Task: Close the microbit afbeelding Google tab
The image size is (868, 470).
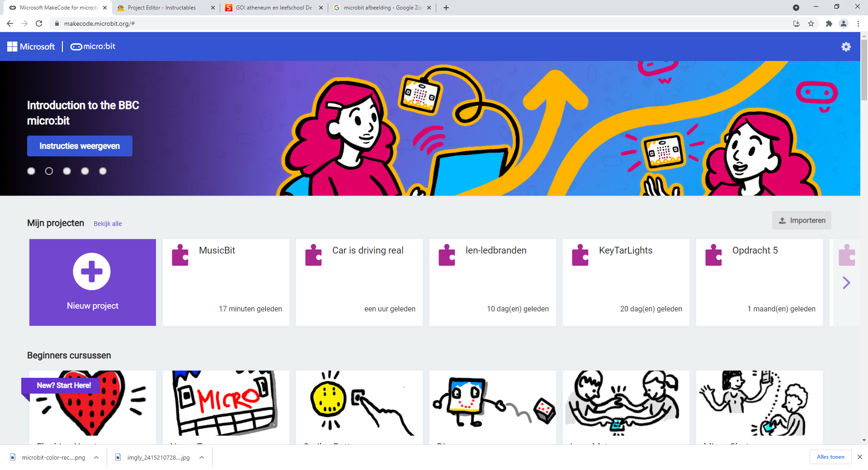Action: pyautogui.click(x=429, y=8)
